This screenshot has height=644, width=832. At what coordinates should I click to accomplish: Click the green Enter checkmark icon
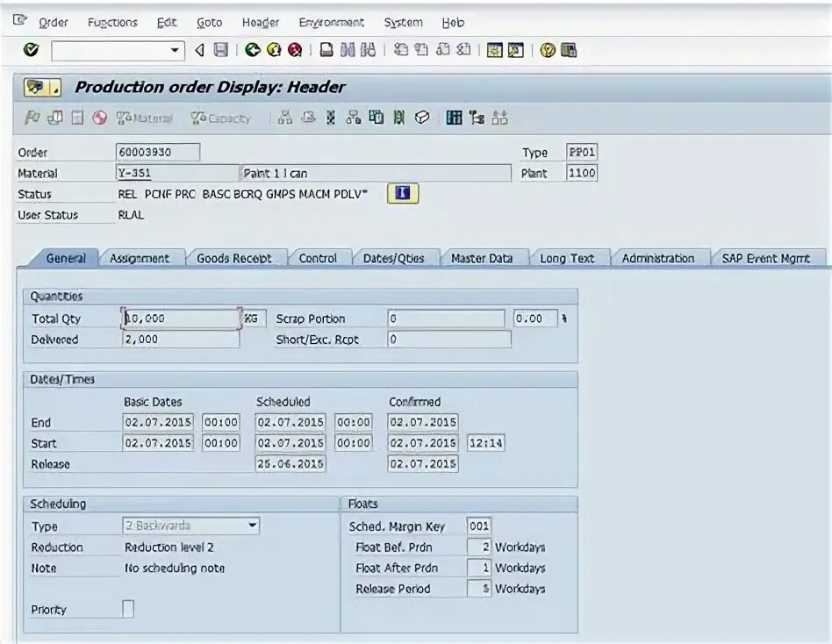[x=31, y=50]
